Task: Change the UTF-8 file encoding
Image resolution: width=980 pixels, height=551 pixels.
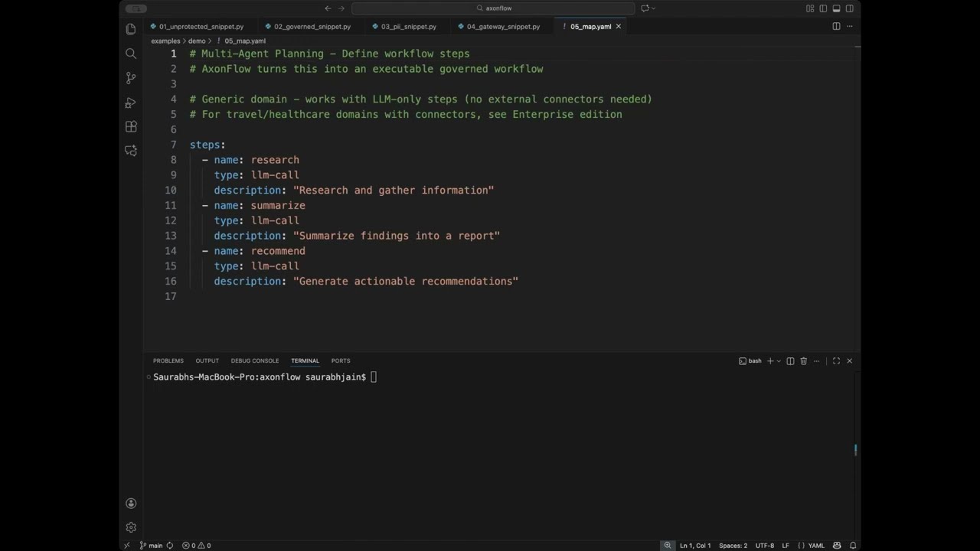Action: (765, 546)
